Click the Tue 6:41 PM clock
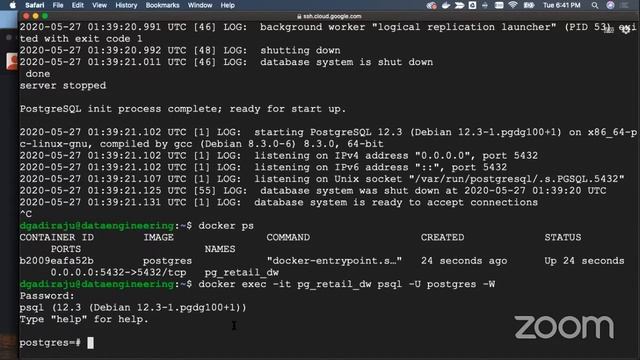This screenshot has width=640, height=360. pyautogui.click(x=562, y=5)
